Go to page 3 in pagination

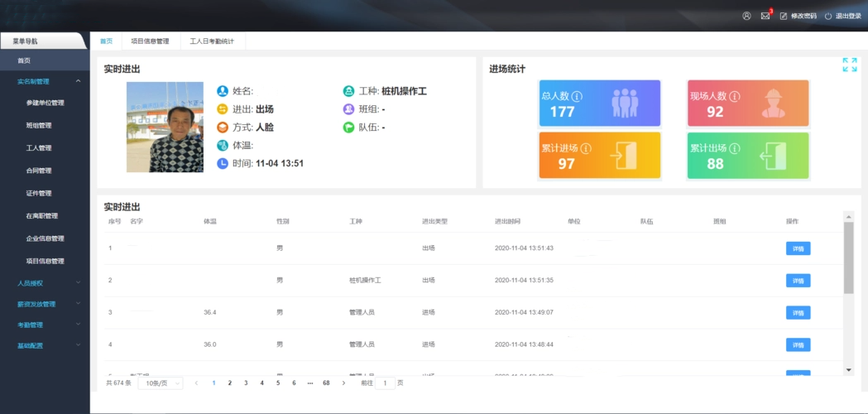pyautogui.click(x=246, y=383)
